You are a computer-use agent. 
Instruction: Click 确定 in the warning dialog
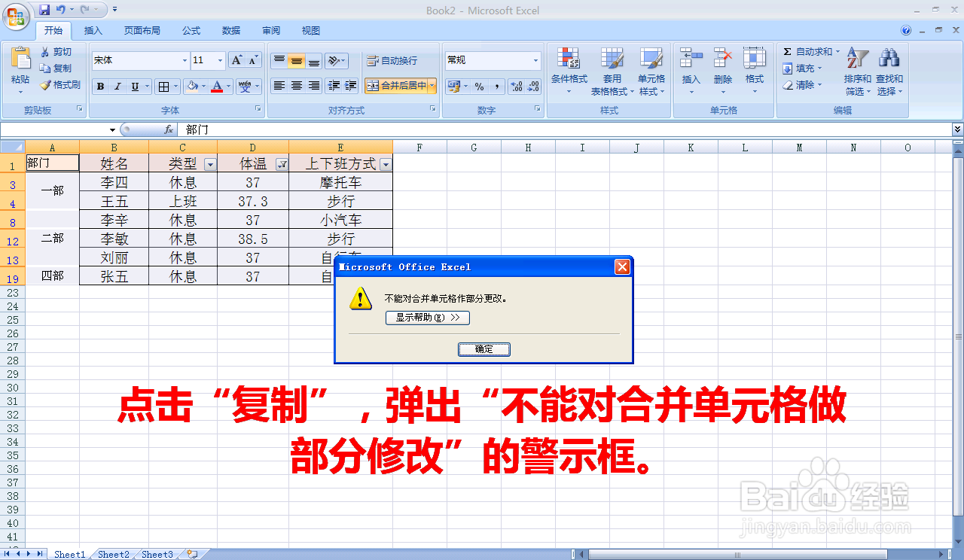(484, 349)
